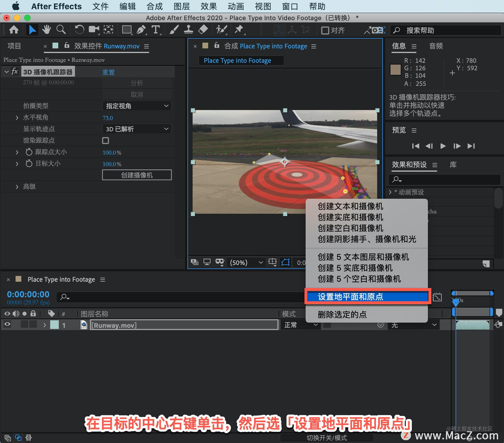The image size is (504, 443).
Task: Open the 50% magnification dropdown
Action: (246, 262)
